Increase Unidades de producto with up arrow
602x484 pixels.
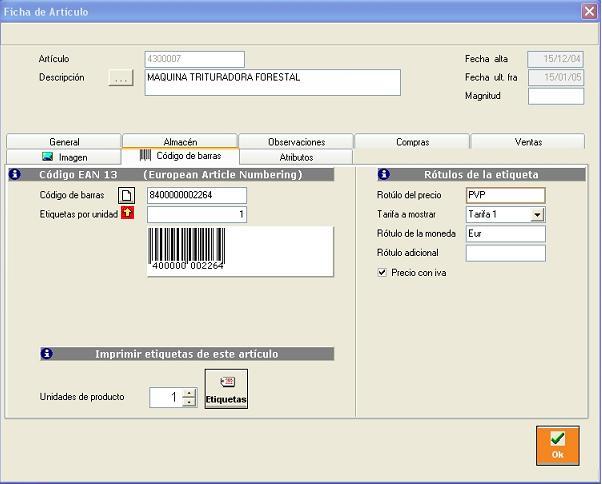[x=189, y=393]
